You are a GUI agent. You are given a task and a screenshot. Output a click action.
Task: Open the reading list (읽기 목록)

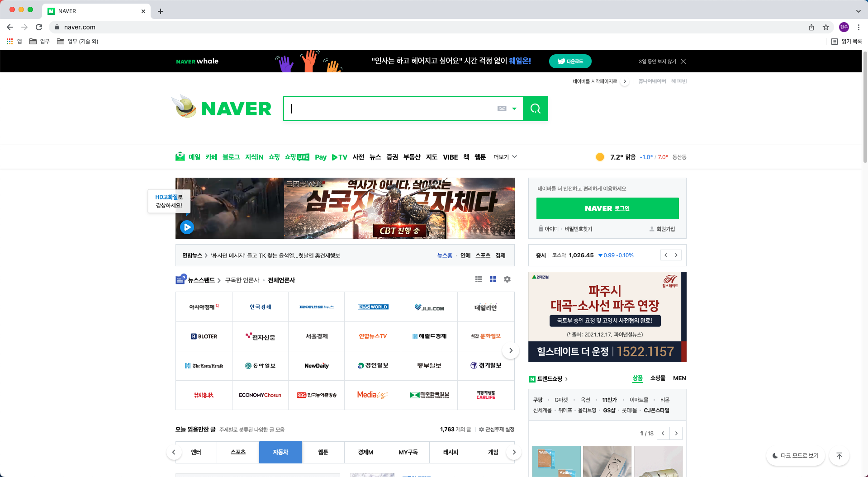click(x=846, y=41)
